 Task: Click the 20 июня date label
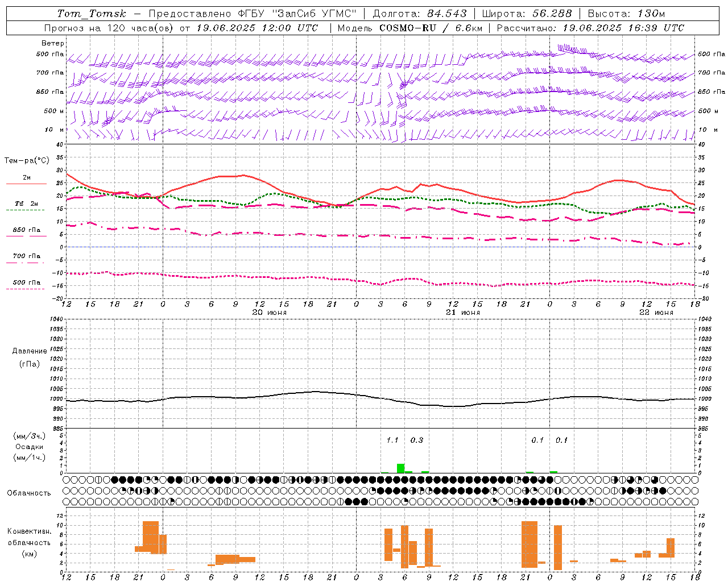[270, 313]
